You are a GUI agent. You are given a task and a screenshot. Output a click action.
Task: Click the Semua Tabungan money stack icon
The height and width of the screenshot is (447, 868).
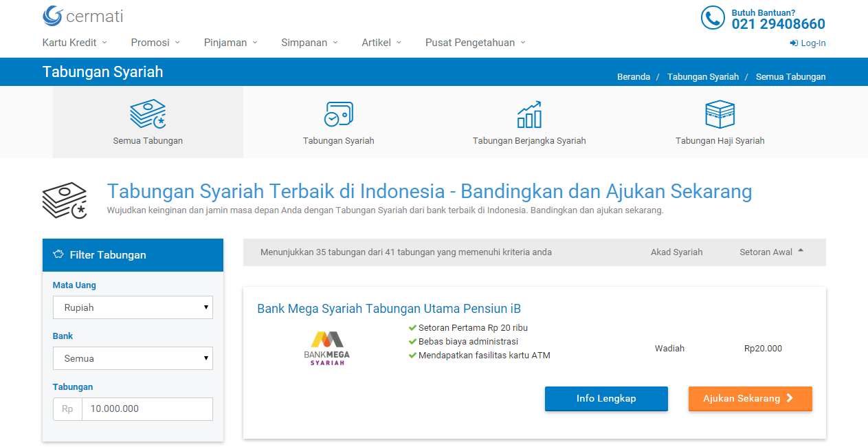point(148,114)
